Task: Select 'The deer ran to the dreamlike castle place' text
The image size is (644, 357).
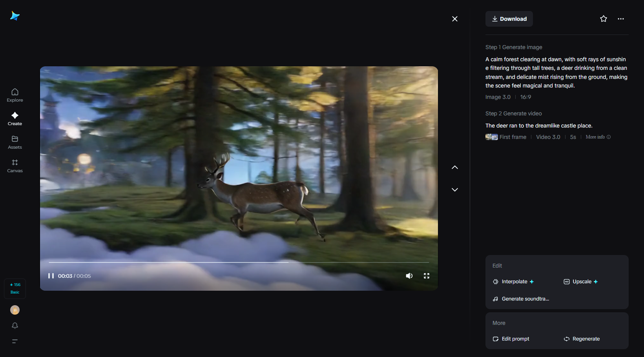Action: pyautogui.click(x=539, y=126)
